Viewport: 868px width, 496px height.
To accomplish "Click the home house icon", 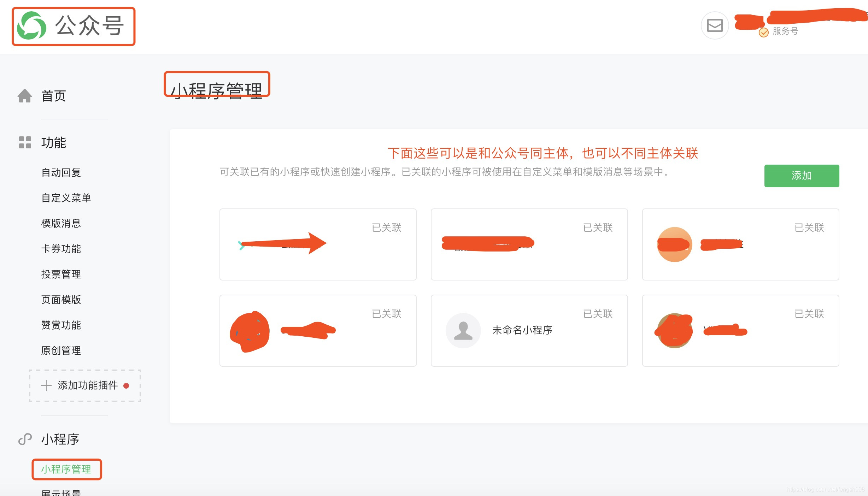I will 25,96.
